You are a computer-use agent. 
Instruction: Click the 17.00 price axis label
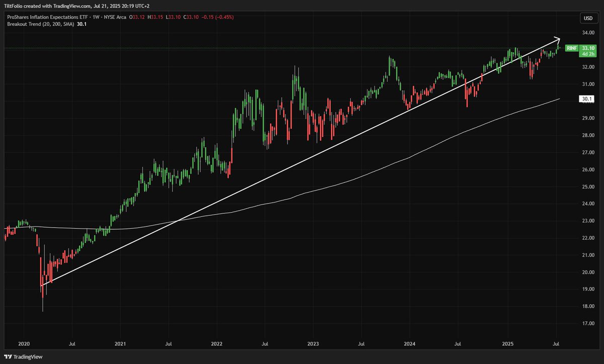589,324
